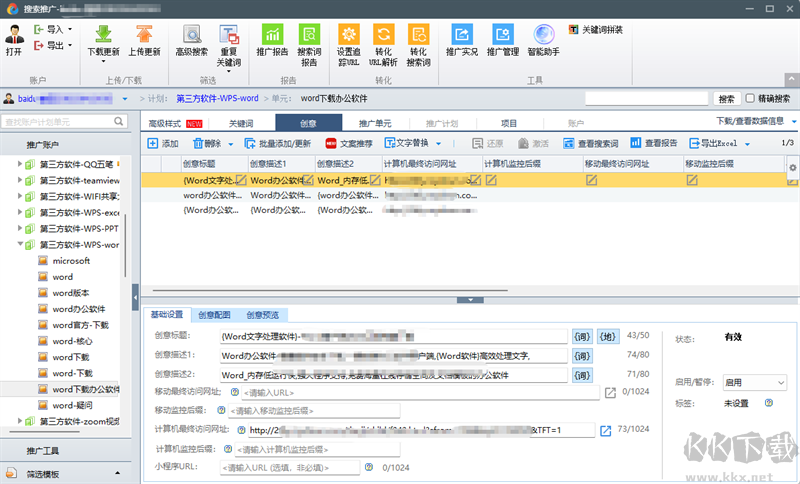The width and height of the screenshot is (800, 484).
Task: Open the 删除 dropdown arrow
Action: 231,144
